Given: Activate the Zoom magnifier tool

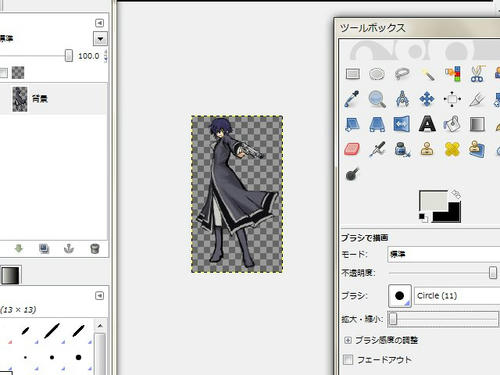Looking at the screenshot, I should pyautogui.click(x=377, y=99).
